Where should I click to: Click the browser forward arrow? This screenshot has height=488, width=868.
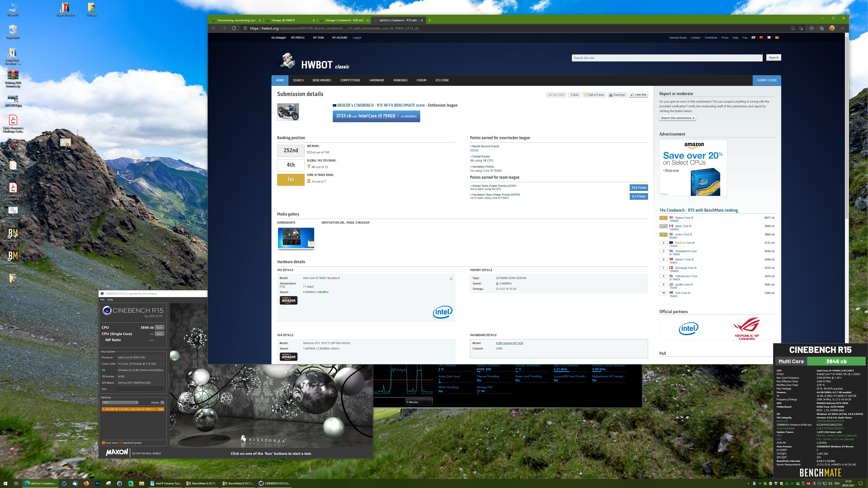(x=224, y=28)
